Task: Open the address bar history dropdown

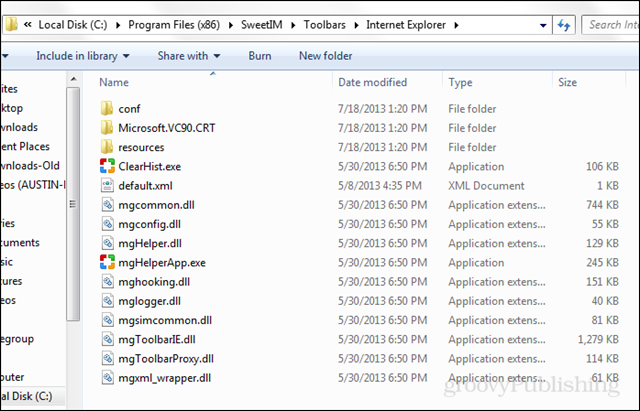Action: point(543,25)
